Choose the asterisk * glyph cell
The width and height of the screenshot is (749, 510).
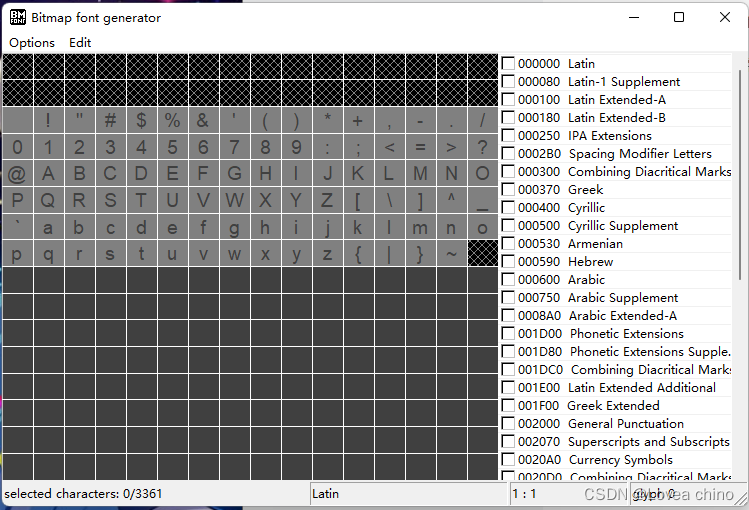(x=328, y=120)
